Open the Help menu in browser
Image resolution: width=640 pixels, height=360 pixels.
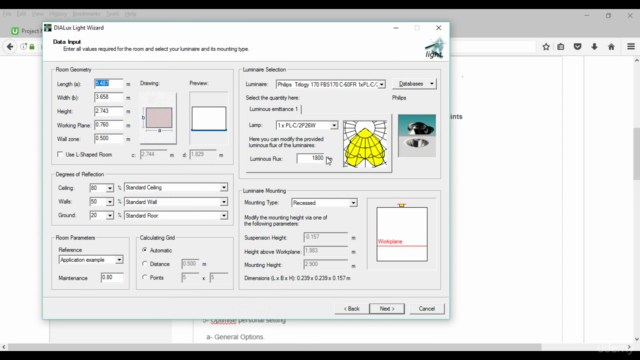coord(130,14)
